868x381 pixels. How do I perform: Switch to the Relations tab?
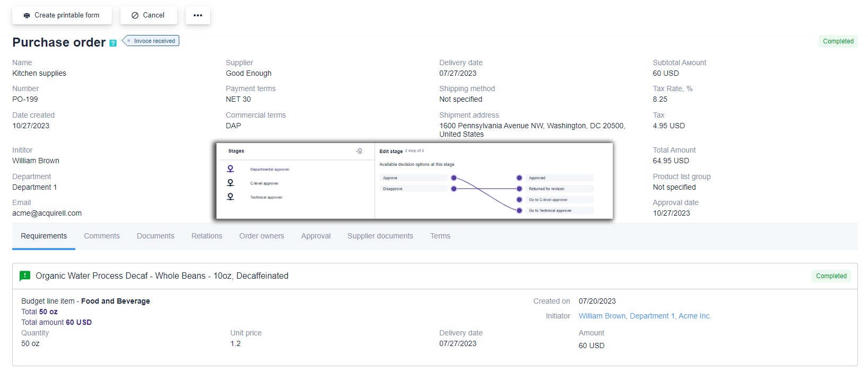[207, 236]
